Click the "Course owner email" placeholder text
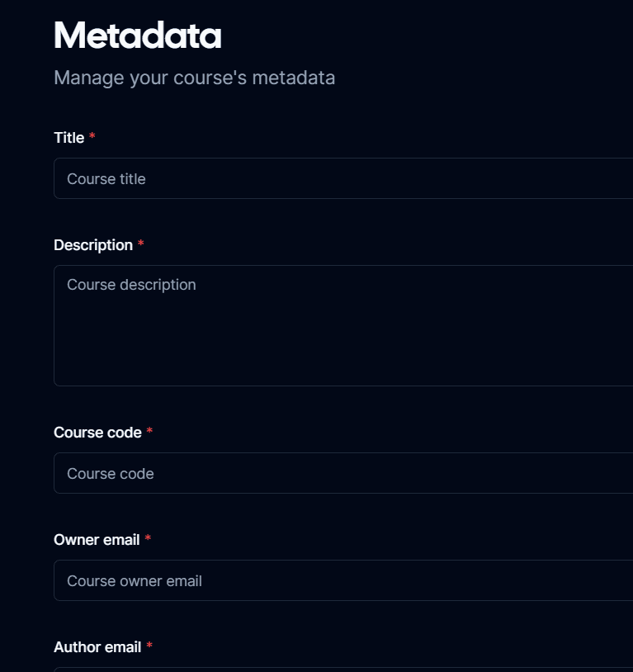The height and width of the screenshot is (672, 633). (135, 581)
